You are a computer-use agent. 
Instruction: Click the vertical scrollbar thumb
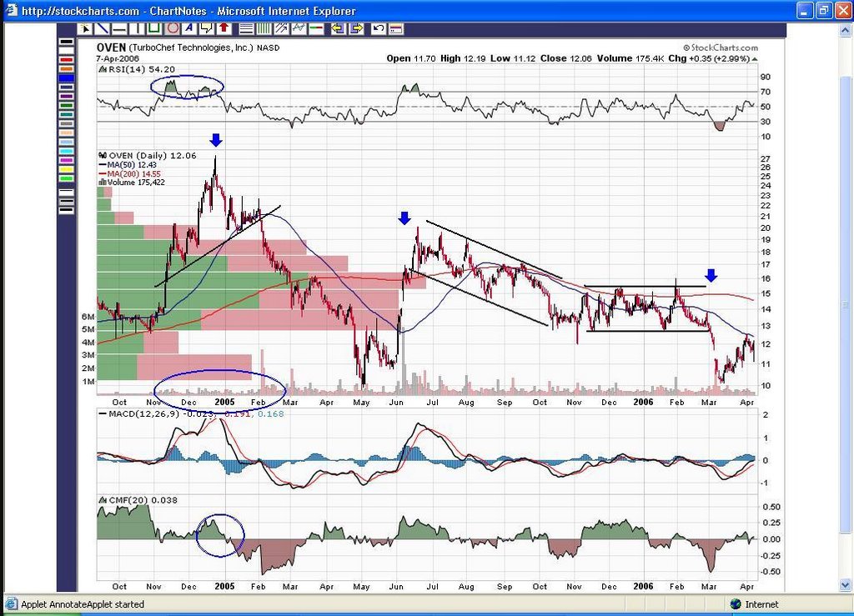click(x=846, y=305)
